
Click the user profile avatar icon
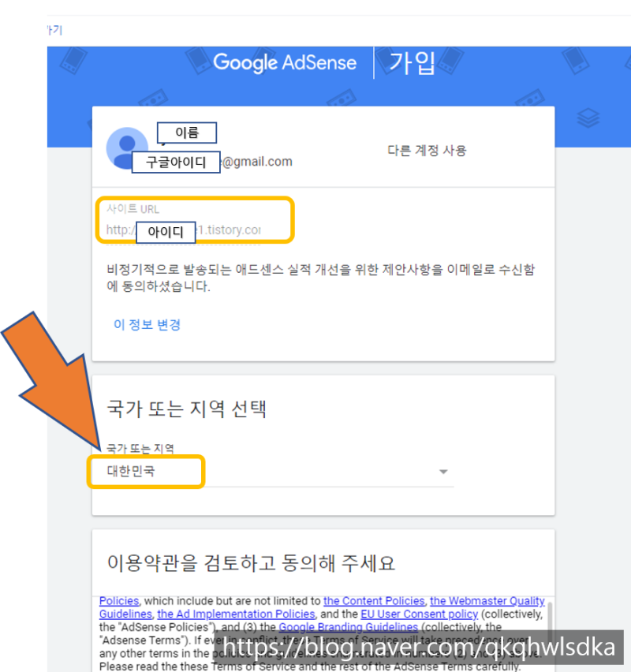tap(127, 147)
